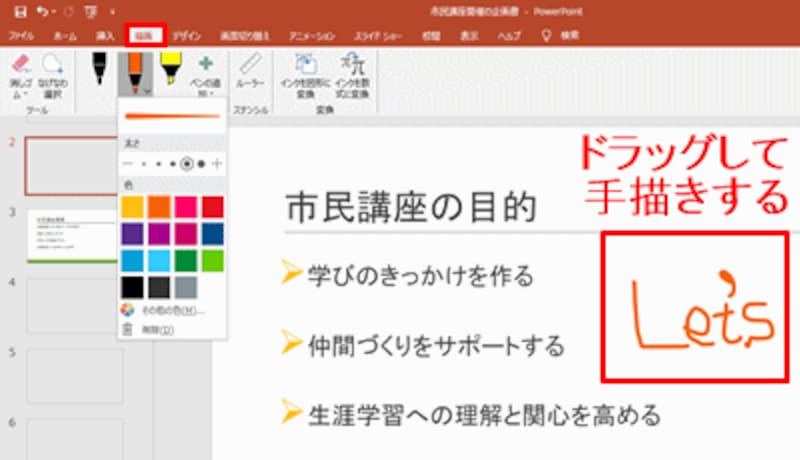Select slide 3 thumbnail
The width and height of the screenshot is (800, 460).
pyautogui.click(x=72, y=235)
